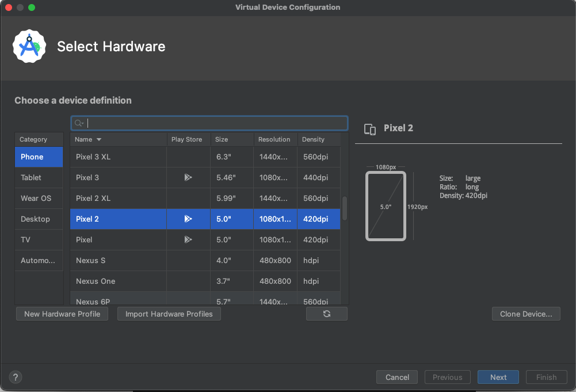Select the Pixel 2 XL device name
The image size is (576, 392).
tap(93, 199)
